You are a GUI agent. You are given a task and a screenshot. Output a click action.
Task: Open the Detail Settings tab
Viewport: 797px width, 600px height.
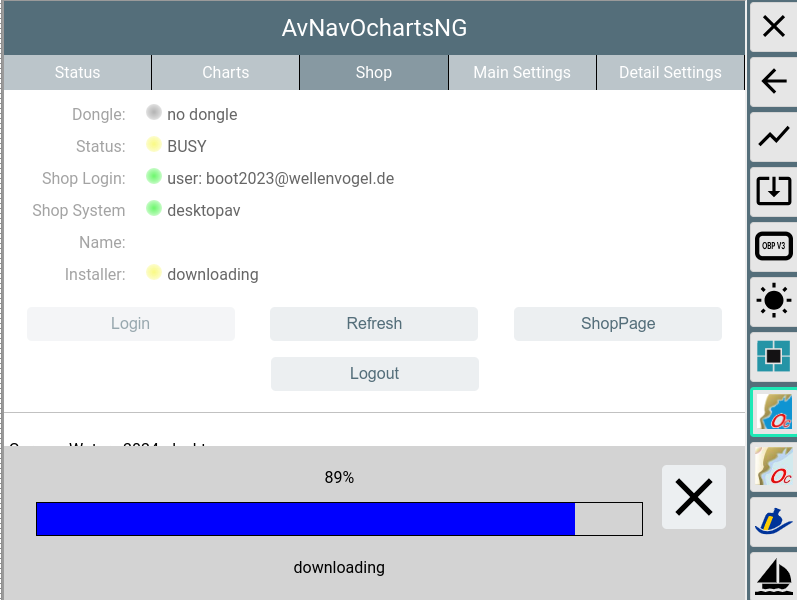670,72
